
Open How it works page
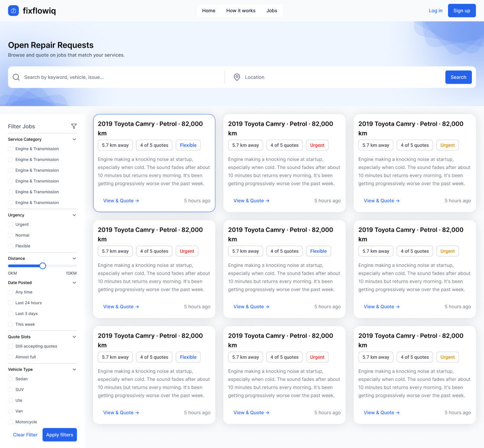(x=241, y=10)
